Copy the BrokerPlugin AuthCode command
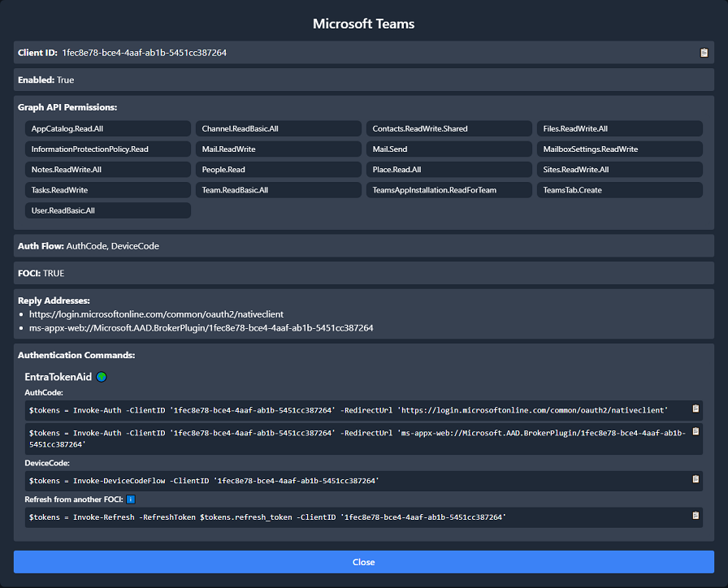This screenshot has height=588, width=728. point(695,431)
